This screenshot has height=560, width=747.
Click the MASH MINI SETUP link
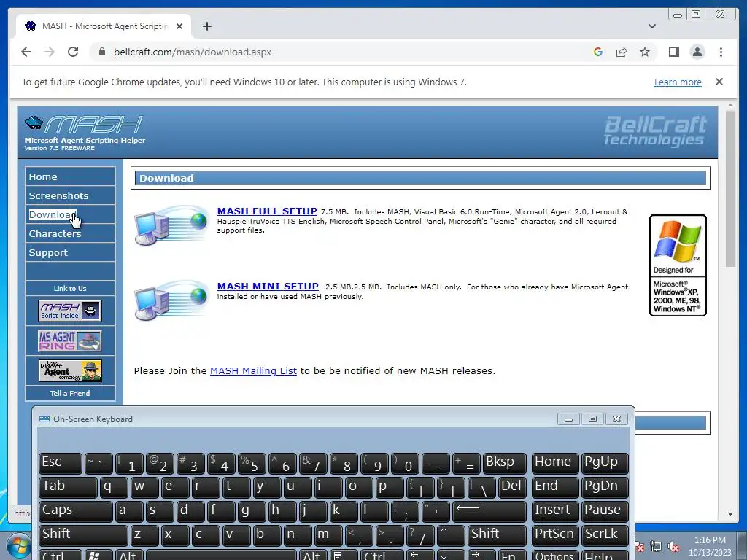pyautogui.click(x=268, y=286)
